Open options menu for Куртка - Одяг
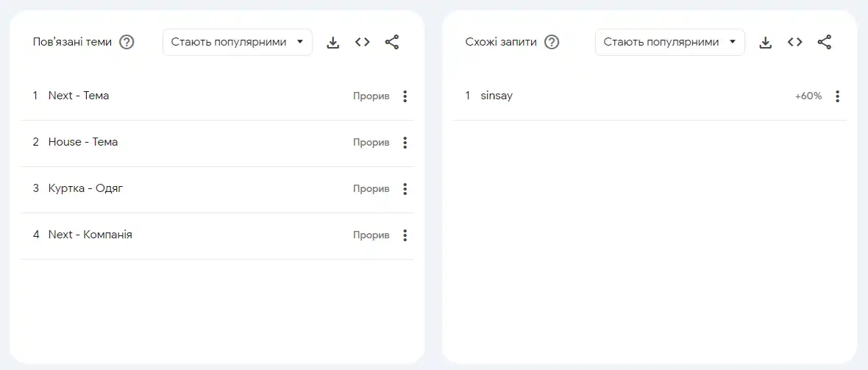Image resolution: width=868 pixels, height=370 pixels. click(x=405, y=189)
